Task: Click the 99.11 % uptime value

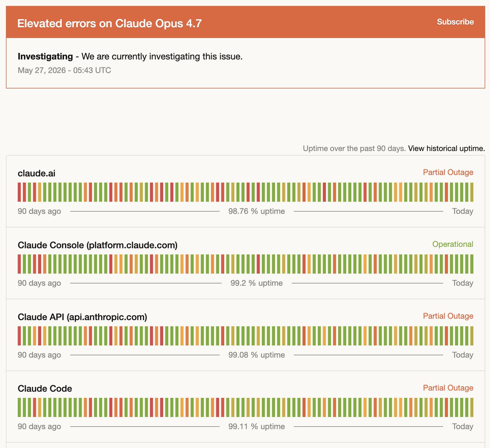Action: click(256, 426)
